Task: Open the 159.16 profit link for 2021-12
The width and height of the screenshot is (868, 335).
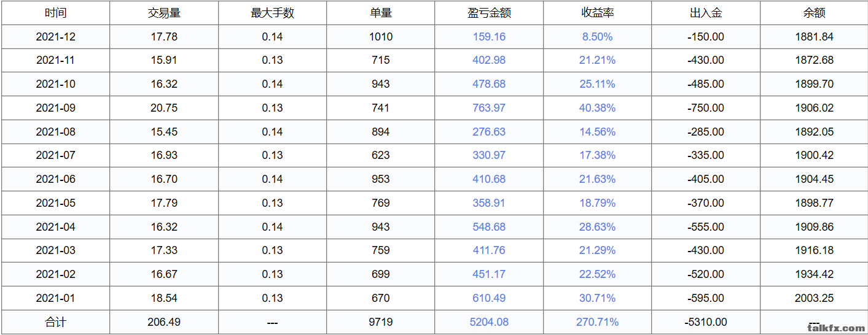Action: pos(489,37)
